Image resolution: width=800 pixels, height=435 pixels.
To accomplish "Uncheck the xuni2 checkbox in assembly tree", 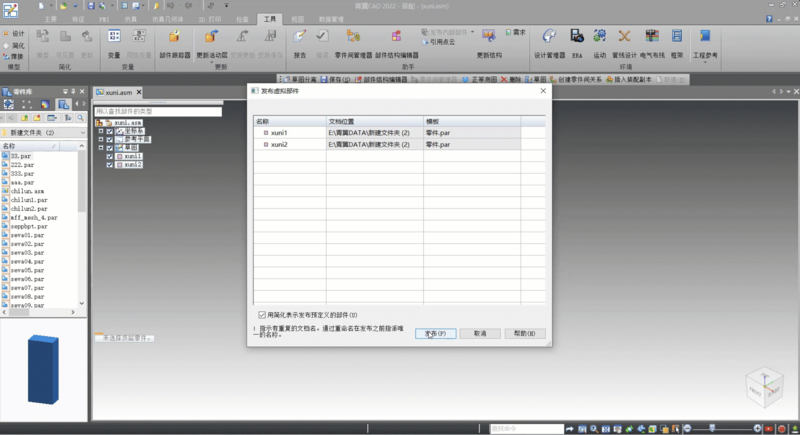I will (110, 164).
